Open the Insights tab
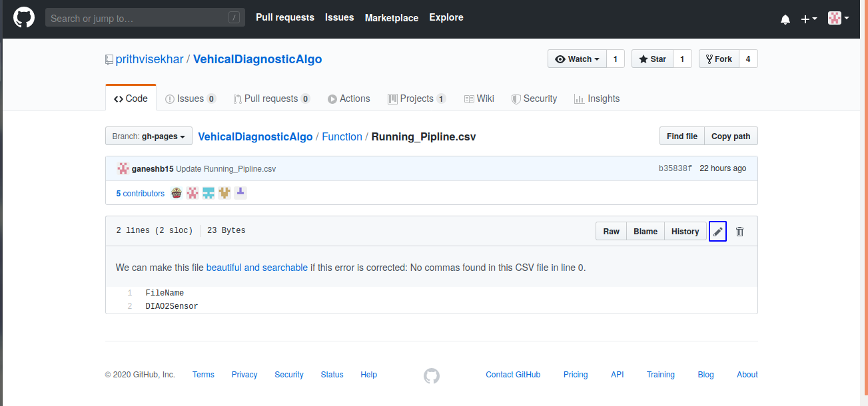This screenshot has width=868, height=406. [x=597, y=99]
